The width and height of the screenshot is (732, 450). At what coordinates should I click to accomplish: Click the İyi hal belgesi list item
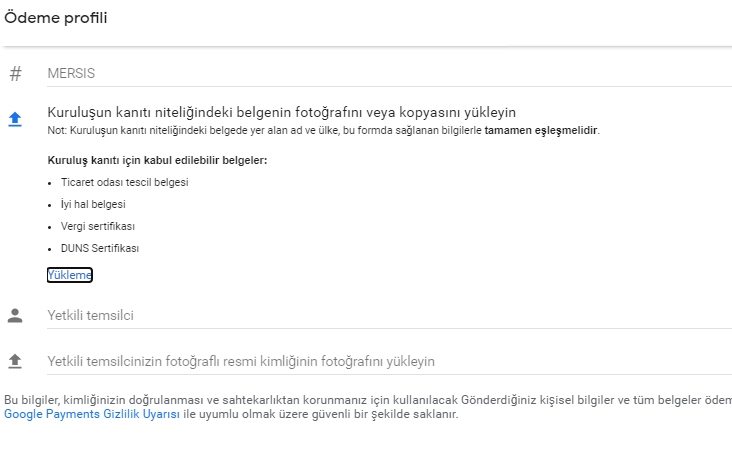[93, 204]
